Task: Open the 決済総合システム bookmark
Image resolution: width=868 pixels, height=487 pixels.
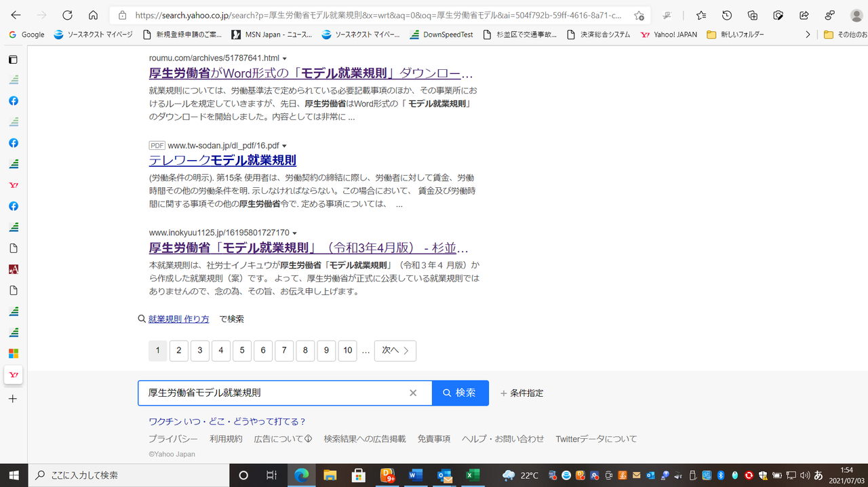Action: (598, 35)
